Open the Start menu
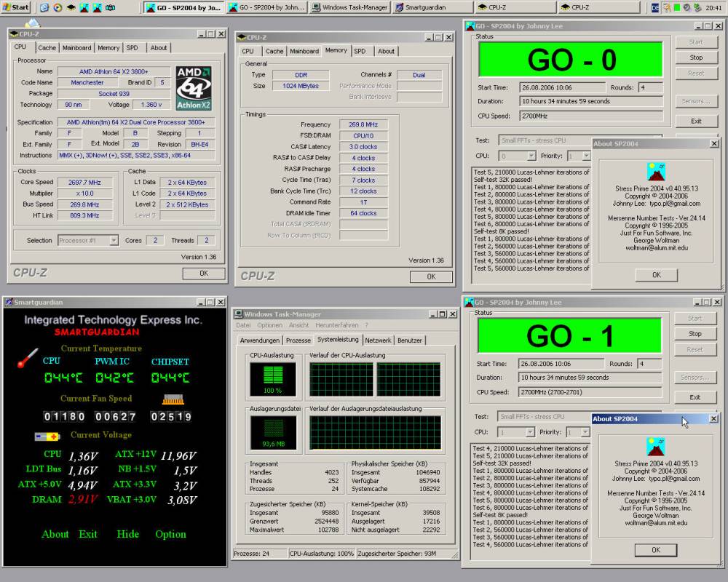Image resolution: width=728 pixels, height=582 pixels. pyautogui.click(x=16, y=7)
